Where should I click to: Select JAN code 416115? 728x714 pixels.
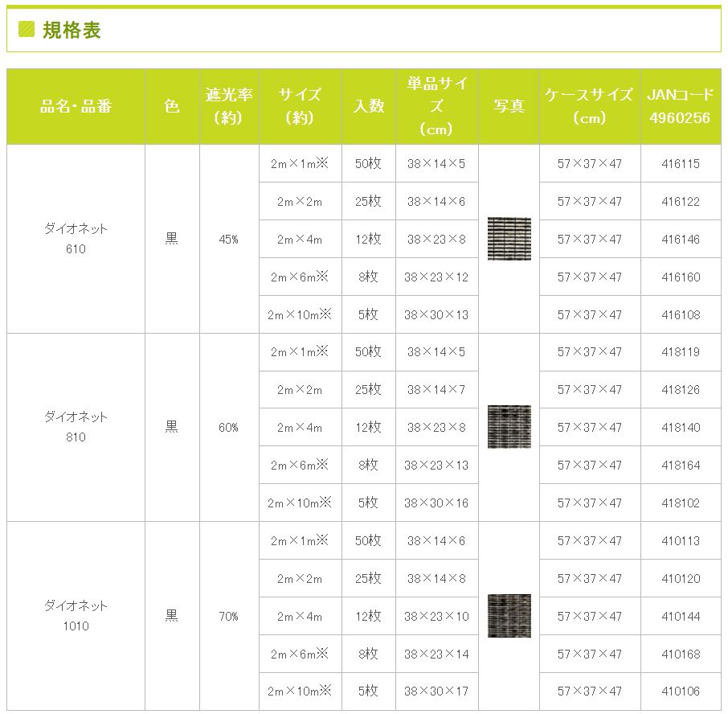coord(678,164)
